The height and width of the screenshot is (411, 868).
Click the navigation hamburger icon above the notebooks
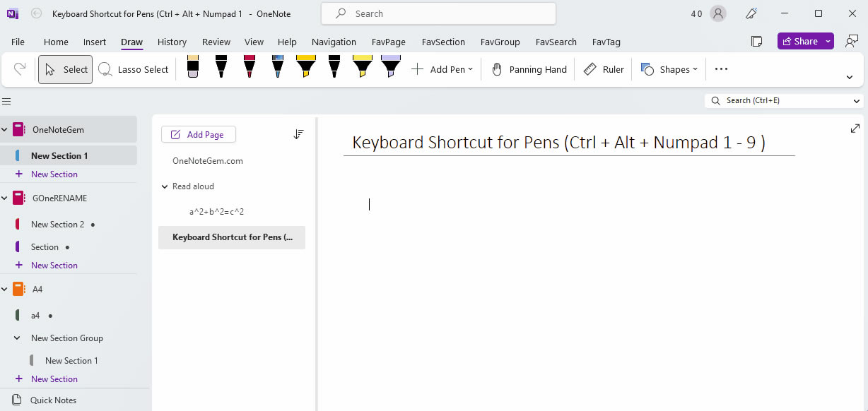pyautogui.click(x=6, y=100)
